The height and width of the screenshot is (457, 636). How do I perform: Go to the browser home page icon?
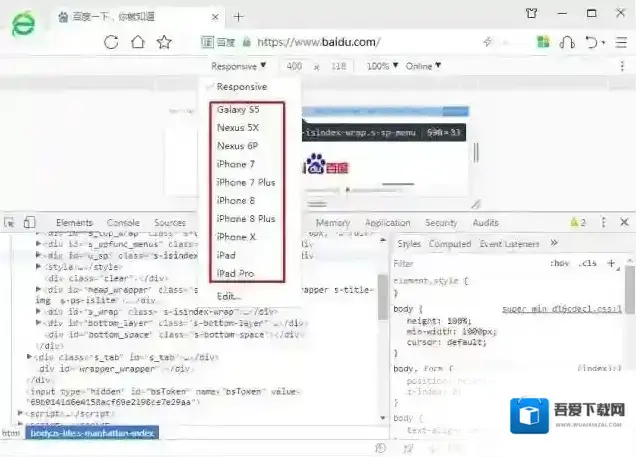(138, 42)
